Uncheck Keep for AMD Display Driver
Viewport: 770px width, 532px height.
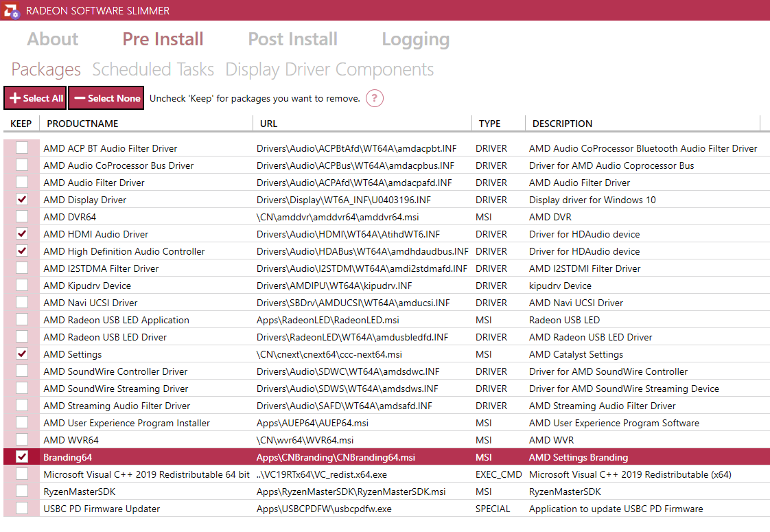coord(21,200)
